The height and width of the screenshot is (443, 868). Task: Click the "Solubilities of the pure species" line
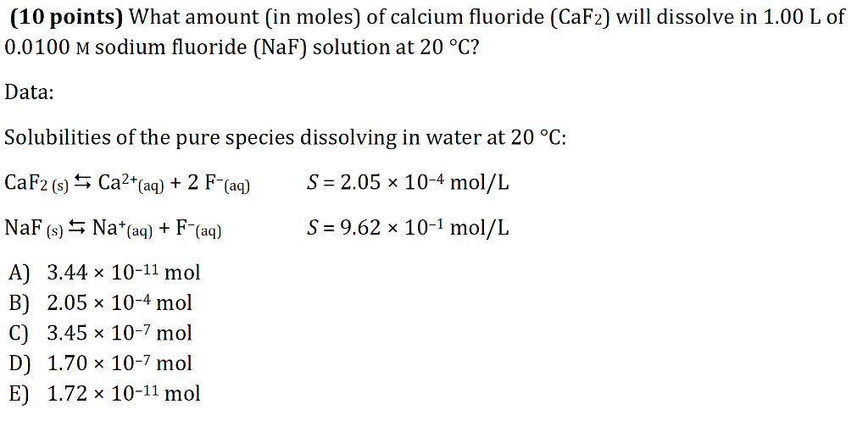tap(285, 137)
